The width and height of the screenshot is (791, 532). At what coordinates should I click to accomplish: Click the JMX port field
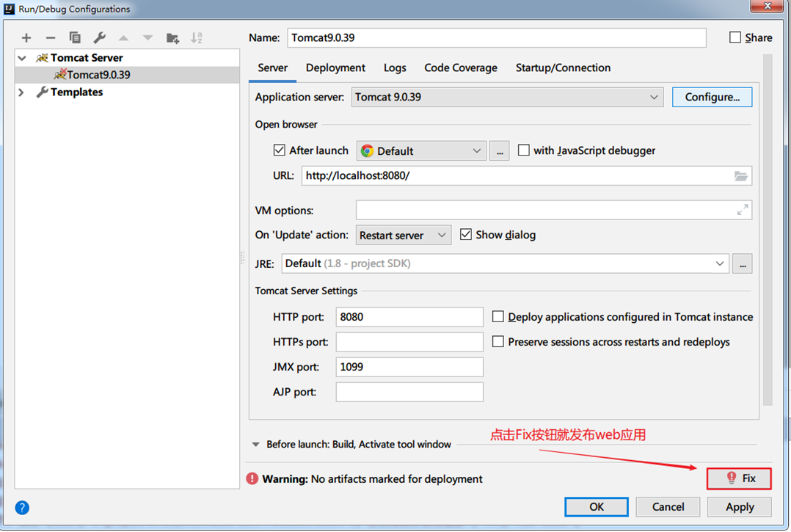409,367
